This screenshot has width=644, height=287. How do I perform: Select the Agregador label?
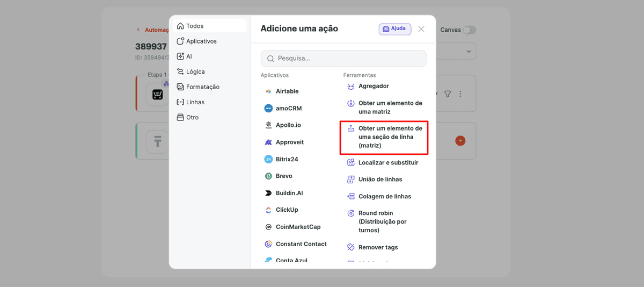point(374,86)
